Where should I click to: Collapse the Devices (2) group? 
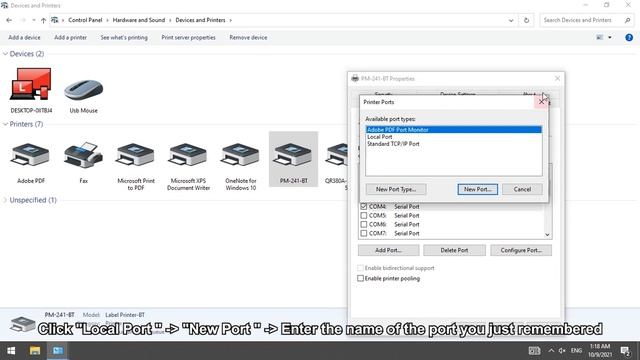[5, 54]
